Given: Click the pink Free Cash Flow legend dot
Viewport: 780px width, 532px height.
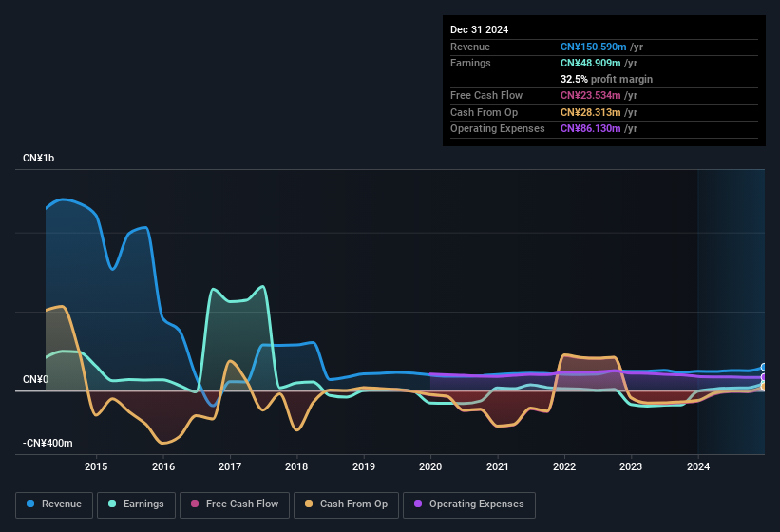Looking at the screenshot, I should click(x=195, y=503).
